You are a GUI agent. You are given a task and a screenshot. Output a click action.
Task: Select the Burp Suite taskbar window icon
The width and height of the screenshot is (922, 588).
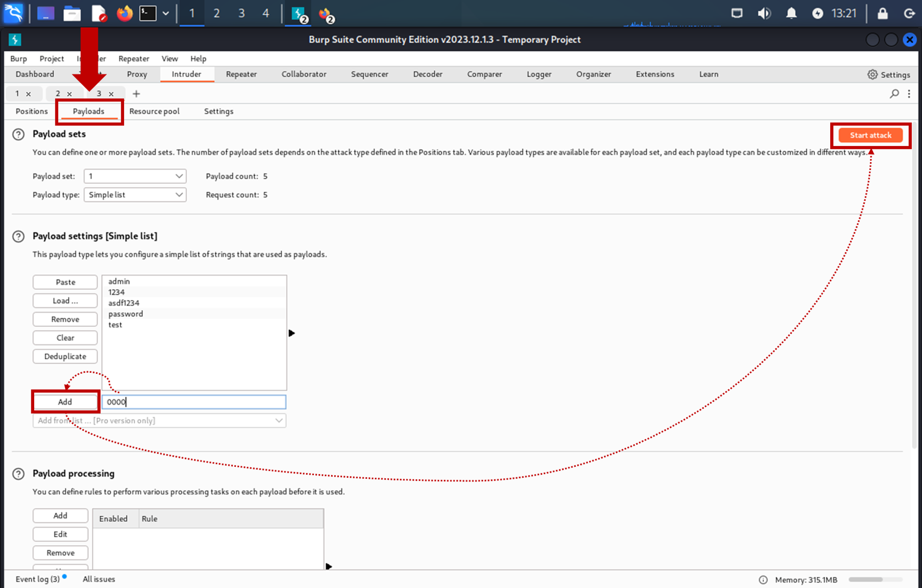tap(299, 14)
